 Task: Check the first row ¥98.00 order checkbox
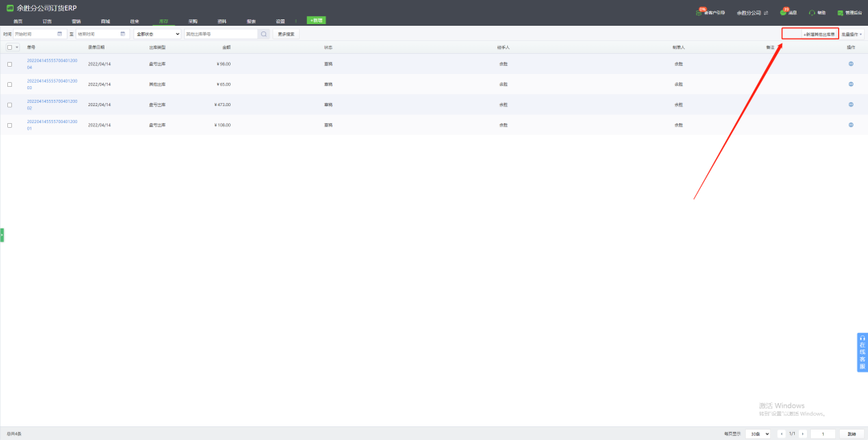[10, 64]
